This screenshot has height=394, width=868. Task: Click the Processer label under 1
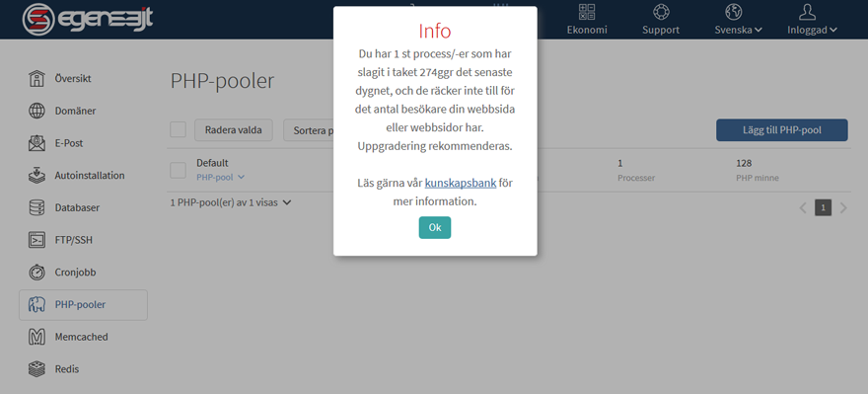pyautogui.click(x=636, y=178)
